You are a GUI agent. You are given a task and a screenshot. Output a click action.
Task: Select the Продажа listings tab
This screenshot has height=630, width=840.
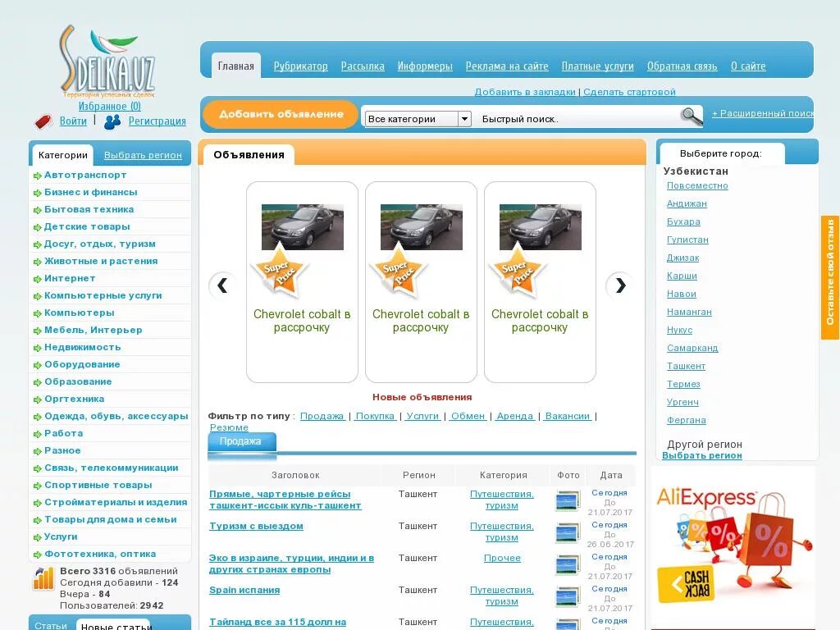point(240,441)
